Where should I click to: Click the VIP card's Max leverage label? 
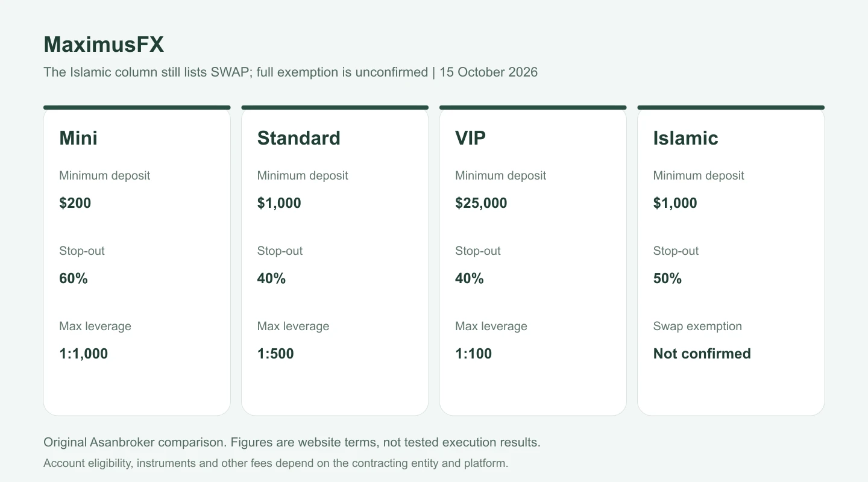point(491,327)
